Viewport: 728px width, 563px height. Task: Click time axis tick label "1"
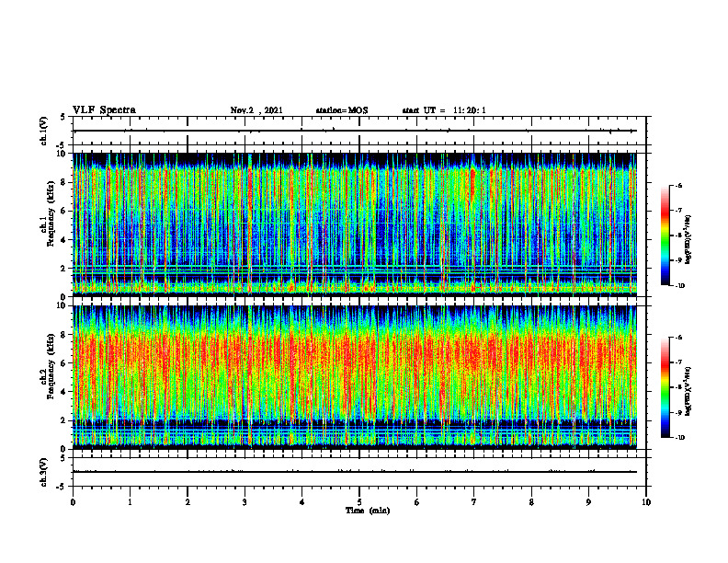point(130,502)
